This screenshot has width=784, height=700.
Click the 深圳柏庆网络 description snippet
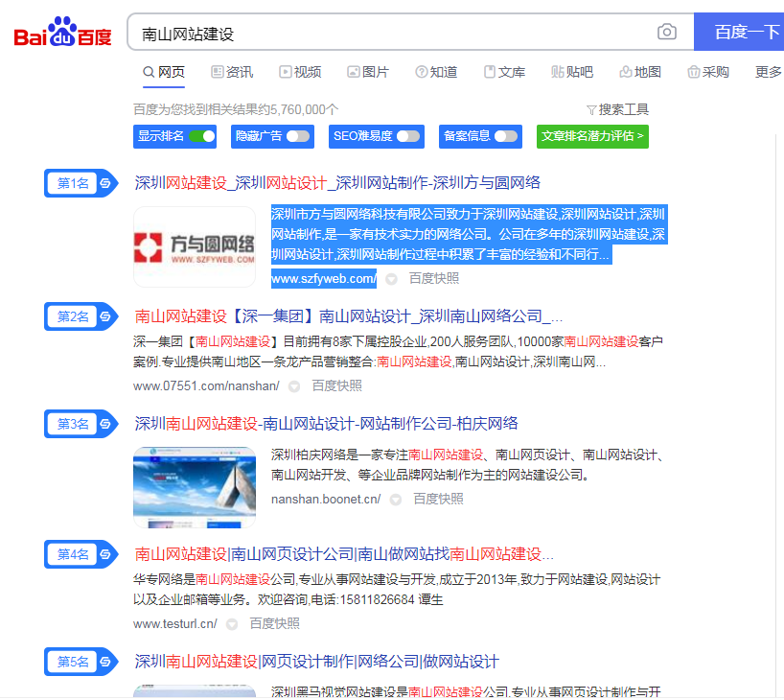[467, 464]
